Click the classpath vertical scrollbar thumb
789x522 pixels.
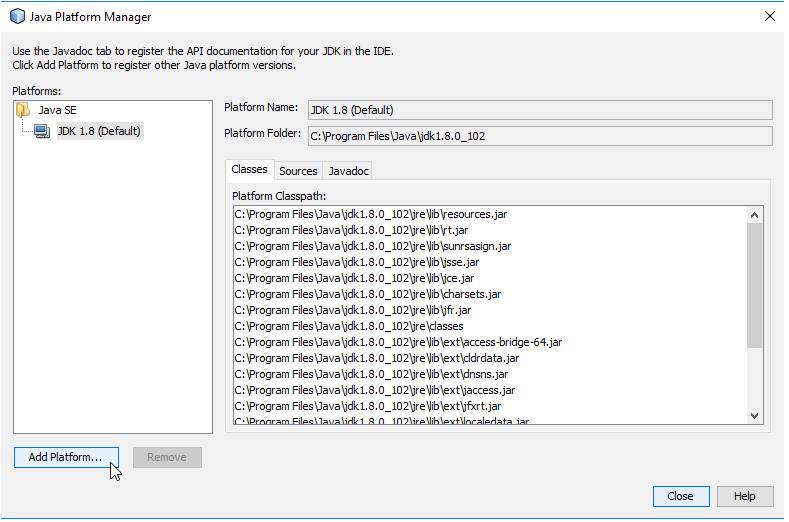click(x=754, y=285)
